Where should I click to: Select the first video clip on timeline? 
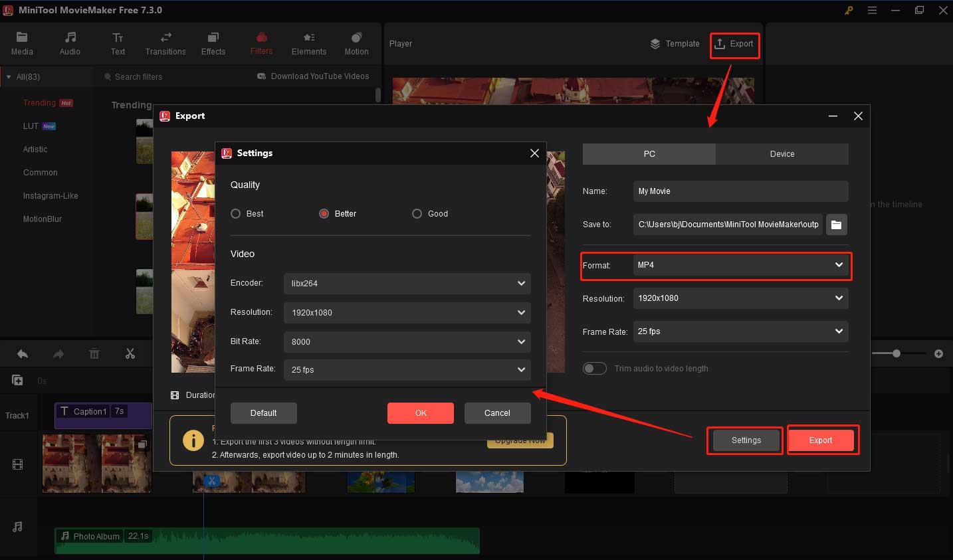point(96,464)
